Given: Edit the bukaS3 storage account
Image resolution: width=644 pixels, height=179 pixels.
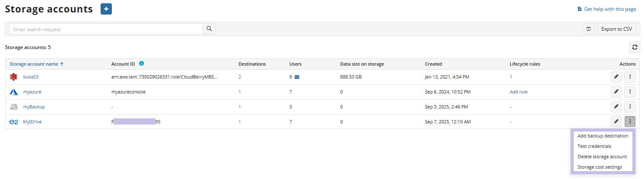Looking at the screenshot, I should 616,77.
